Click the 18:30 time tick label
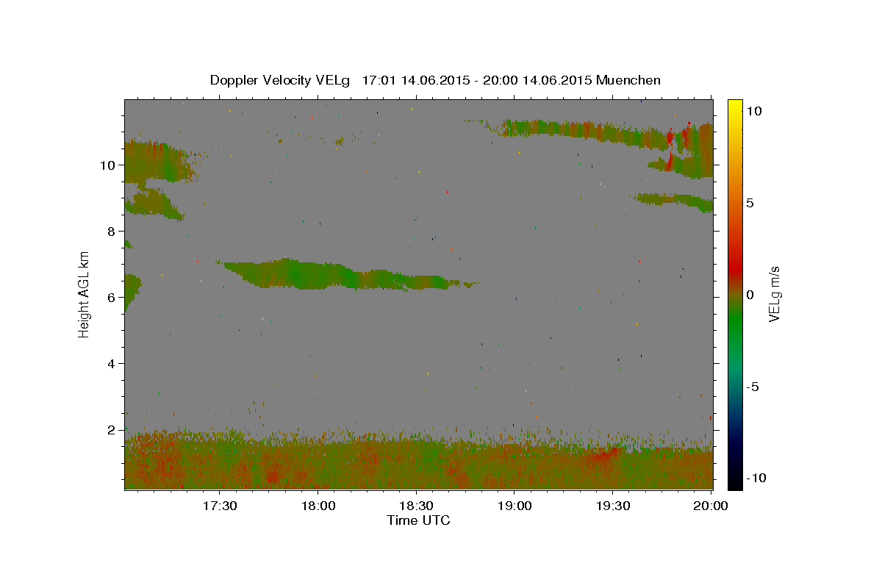882x588 pixels. click(416, 506)
